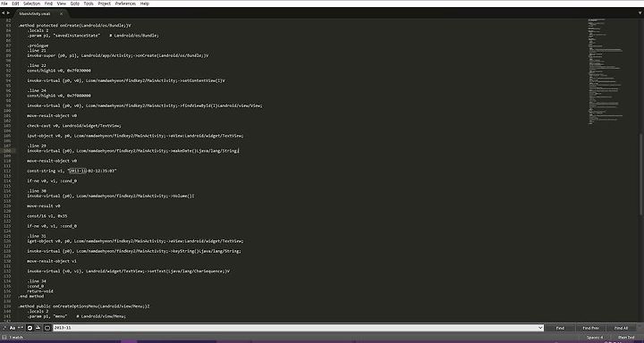Click the status bar panel switcher icon
Screen dimensions: 644x343
point(4,338)
